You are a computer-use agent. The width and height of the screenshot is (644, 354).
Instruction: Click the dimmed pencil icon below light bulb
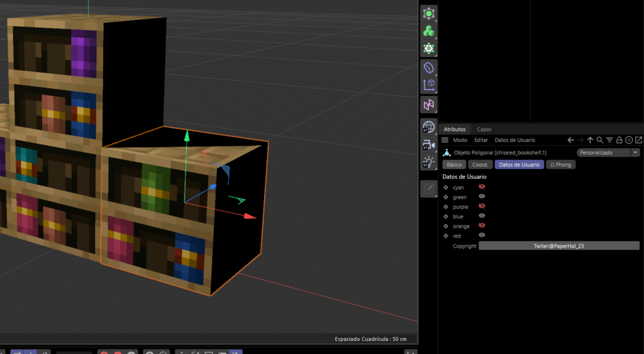[429, 189]
